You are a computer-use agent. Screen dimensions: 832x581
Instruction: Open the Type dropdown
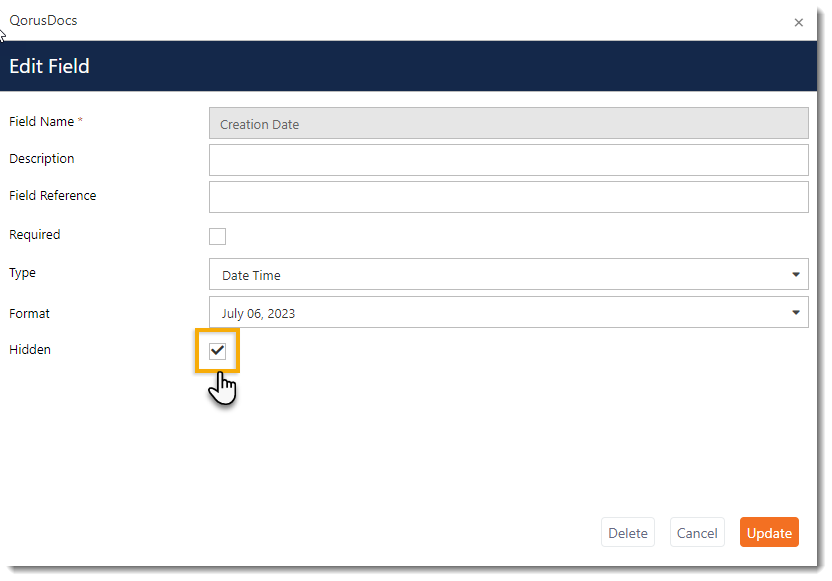pyautogui.click(x=796, y=274)
